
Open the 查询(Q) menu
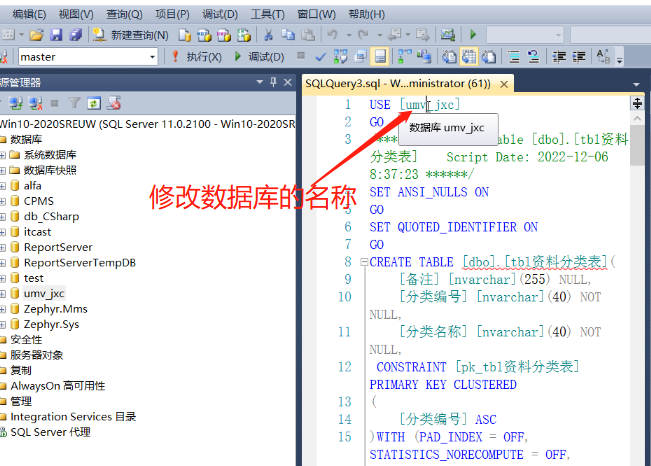click(124, 14)
